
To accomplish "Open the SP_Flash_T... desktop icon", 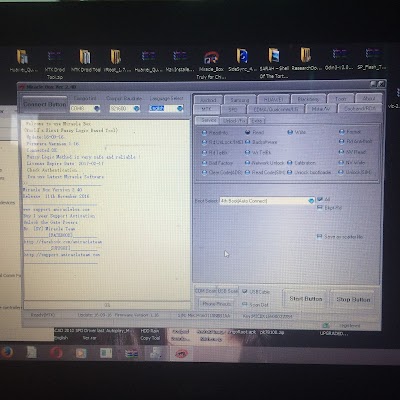I will tap(372, 59).
